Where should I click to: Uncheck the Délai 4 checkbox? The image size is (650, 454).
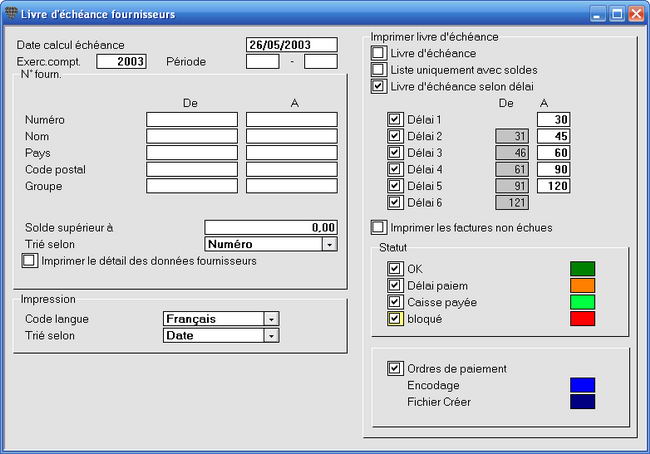395,169
